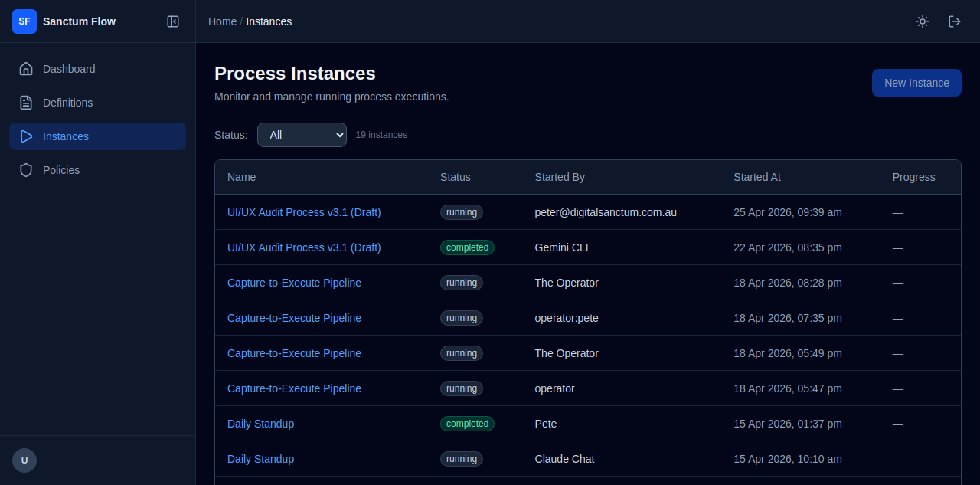Click the Definitions document icon
This screenshot has width=980, height=485.
point(26,103)
